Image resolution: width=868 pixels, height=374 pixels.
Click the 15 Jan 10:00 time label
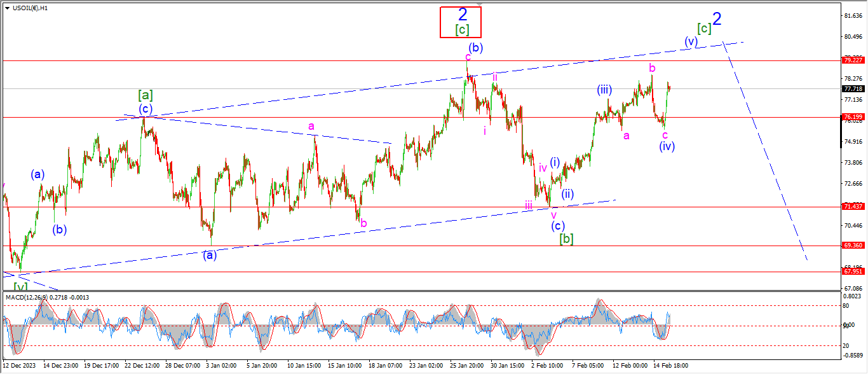coord(344,366)
